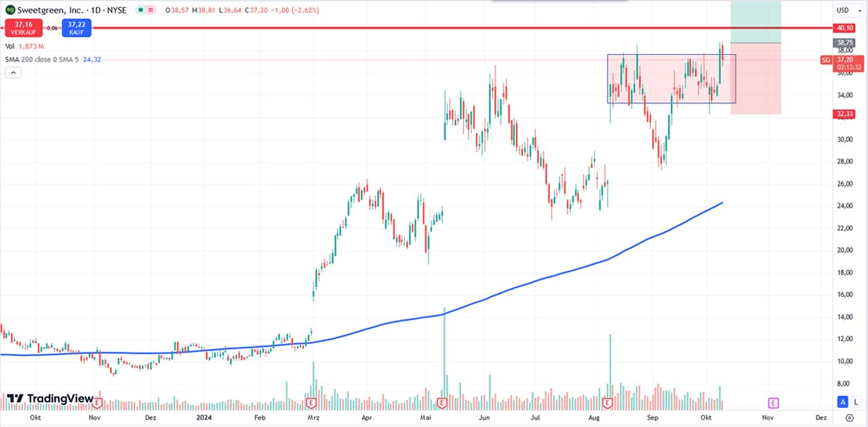868x427 pixels.
Task: Click the red 37,16 Verkauf button
Action: [x=24, y=28]
